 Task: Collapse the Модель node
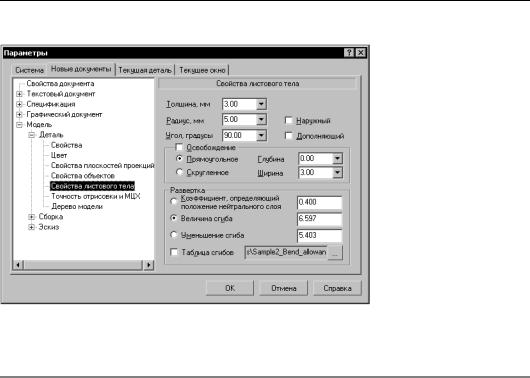point(19,125)
